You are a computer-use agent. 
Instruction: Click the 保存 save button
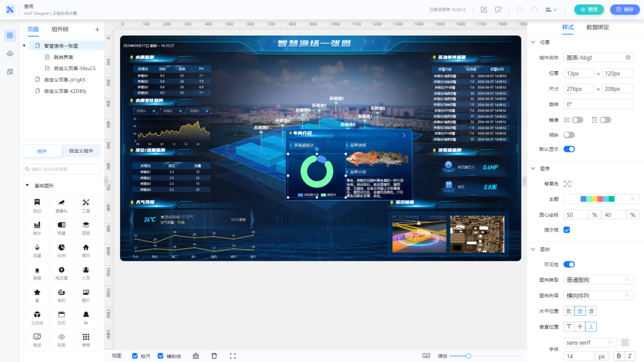coord(625,10)
